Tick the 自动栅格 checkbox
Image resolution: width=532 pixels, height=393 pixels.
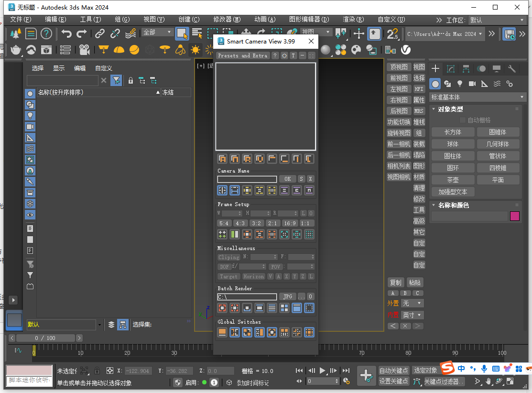pyautogui.click(x=462, y=120)
